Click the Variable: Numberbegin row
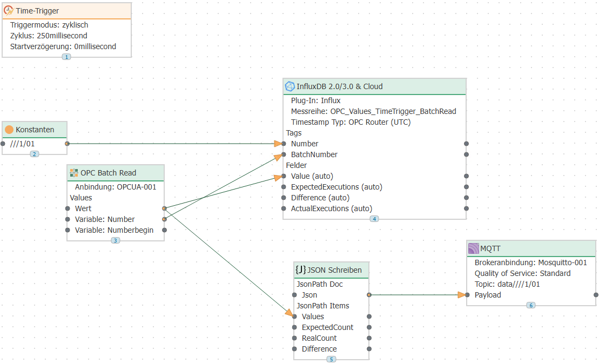Screen dimensions: 599x364 (x=114, y=230)
